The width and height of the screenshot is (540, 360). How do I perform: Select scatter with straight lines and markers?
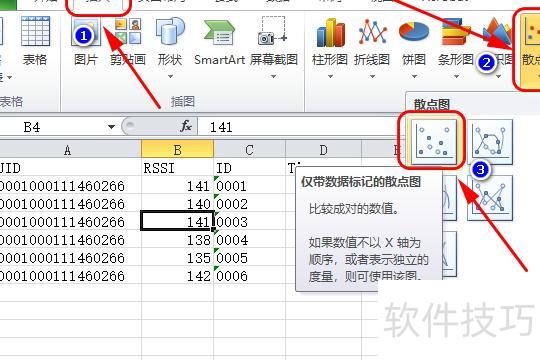490,198
